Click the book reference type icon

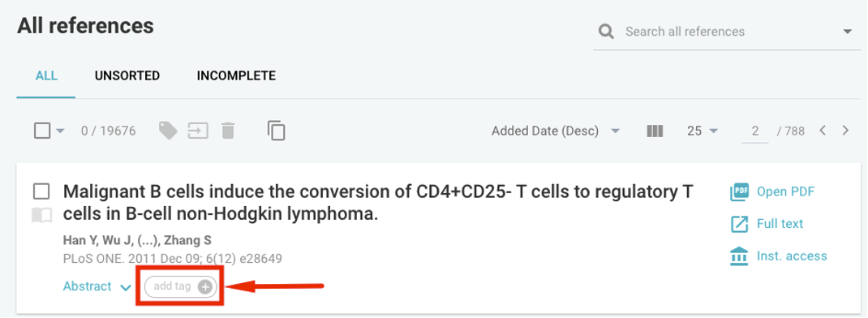41,216
